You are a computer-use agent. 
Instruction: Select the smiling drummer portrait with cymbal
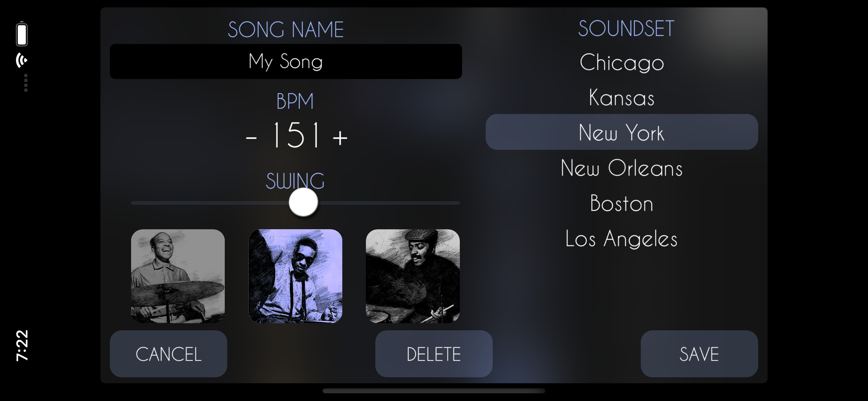[178, 276]
